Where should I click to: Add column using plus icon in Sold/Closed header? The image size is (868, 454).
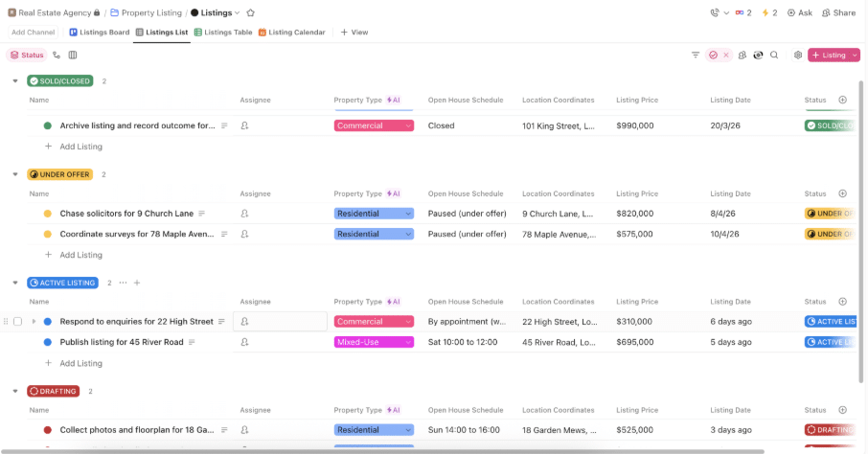pyautogui.click(x=842, y=101)
